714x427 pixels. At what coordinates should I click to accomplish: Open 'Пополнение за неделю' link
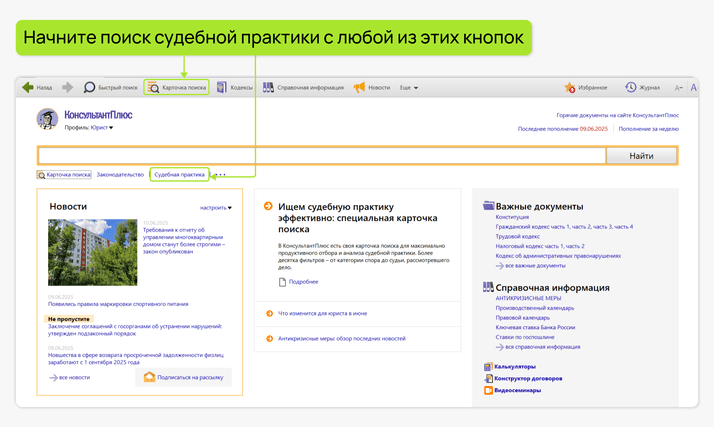pos(648,129)
